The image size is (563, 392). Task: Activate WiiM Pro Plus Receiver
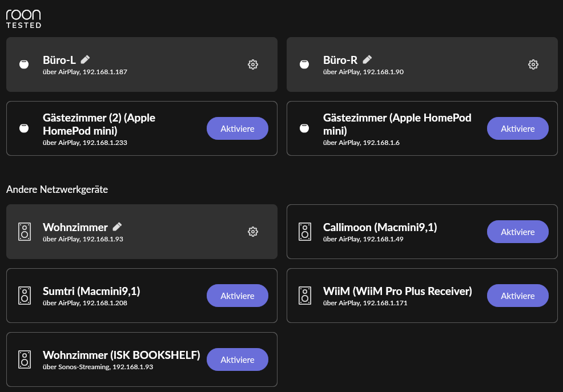pyautogui.click(x=518, y=296)
